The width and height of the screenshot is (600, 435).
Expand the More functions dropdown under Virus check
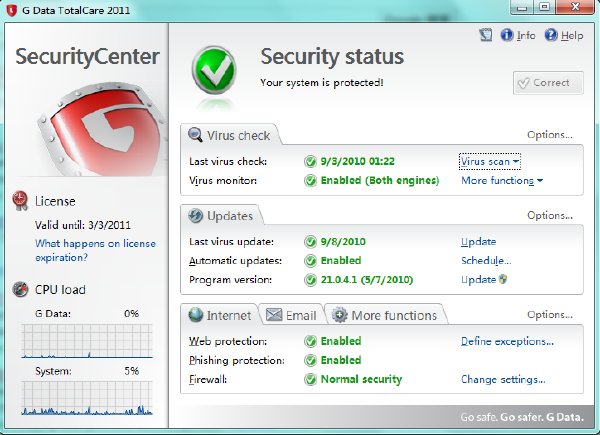[502, 181]
